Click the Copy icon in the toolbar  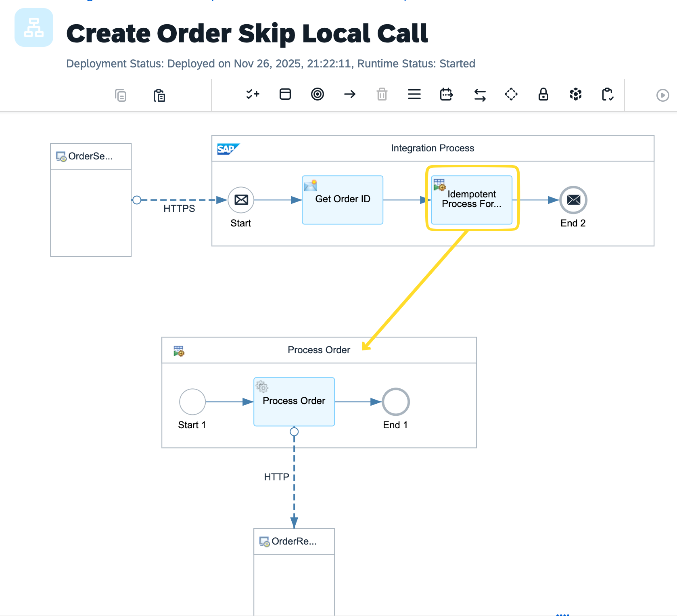coord(120,95)
